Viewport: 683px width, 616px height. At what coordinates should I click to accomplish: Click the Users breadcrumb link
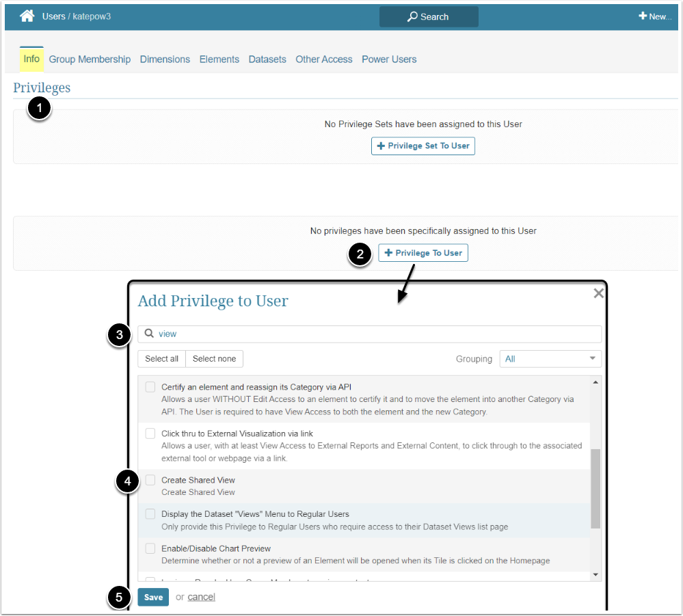[x=53, y=16]
